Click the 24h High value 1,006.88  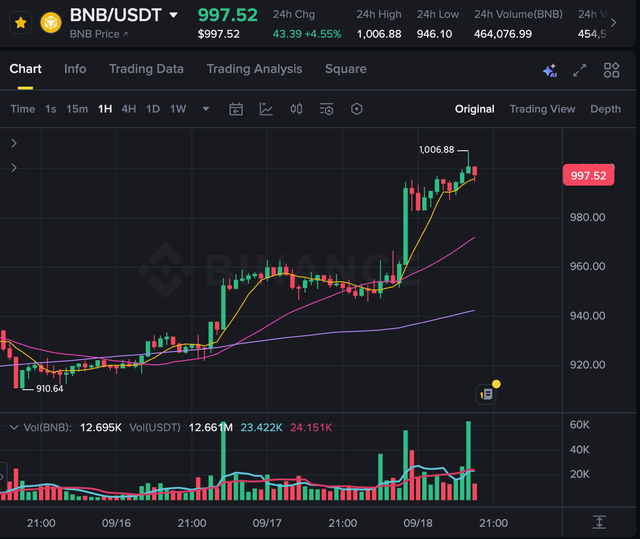click(x=379, y=34)
